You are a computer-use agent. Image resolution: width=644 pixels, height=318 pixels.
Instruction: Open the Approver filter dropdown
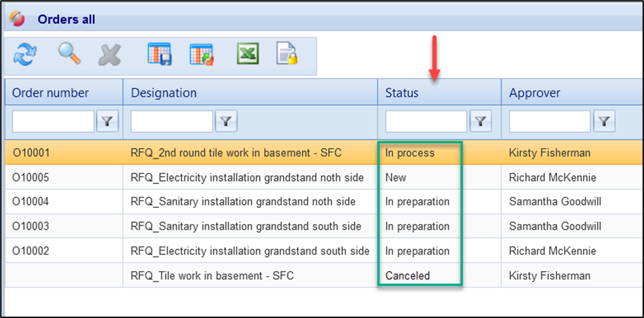[604, 122]
